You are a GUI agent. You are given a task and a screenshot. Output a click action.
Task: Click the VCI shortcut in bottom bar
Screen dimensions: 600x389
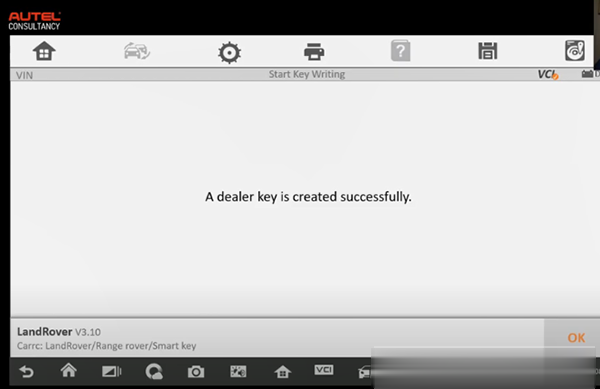coord(324,369)
